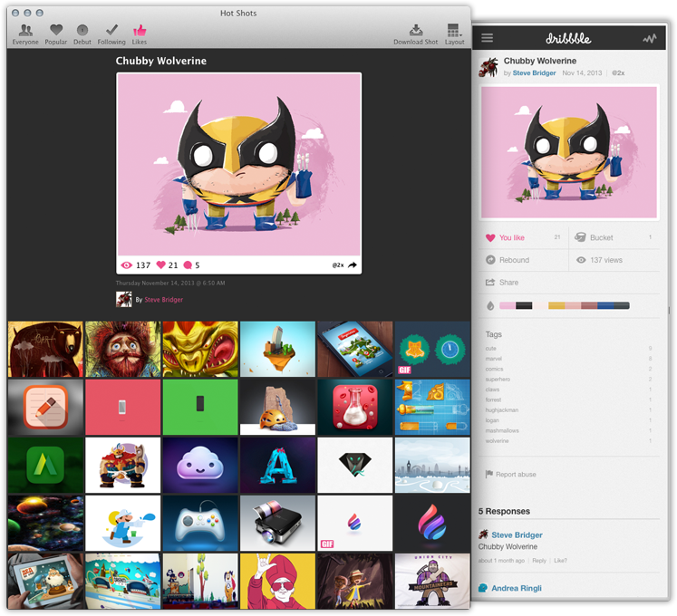Toggle the @2x badge on shot card

coord(337,265)
